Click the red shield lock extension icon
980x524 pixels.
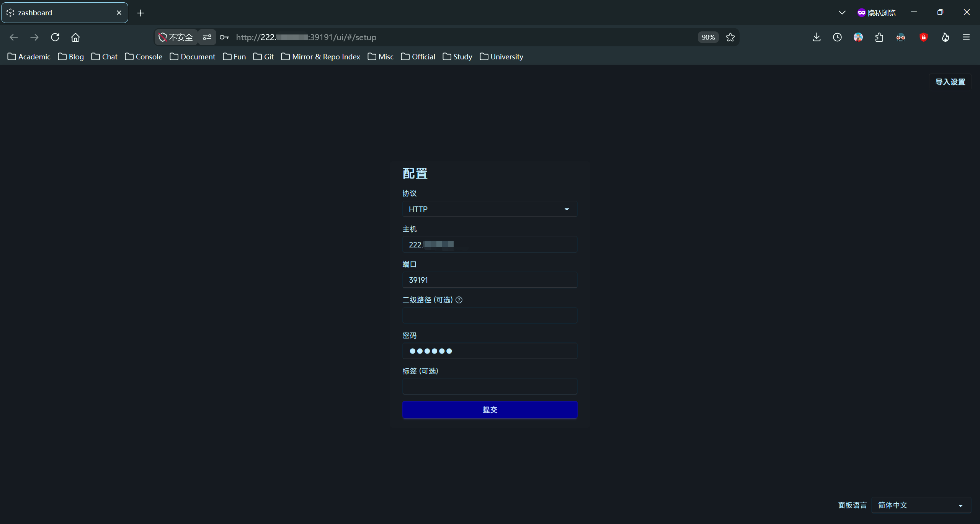[x=924, y=37]
